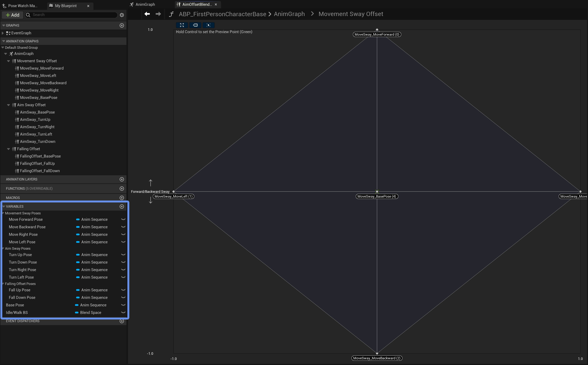The image size is (588, 365).
Task: Click the FUNCTIONS section header
Action: tap(63, 189)
